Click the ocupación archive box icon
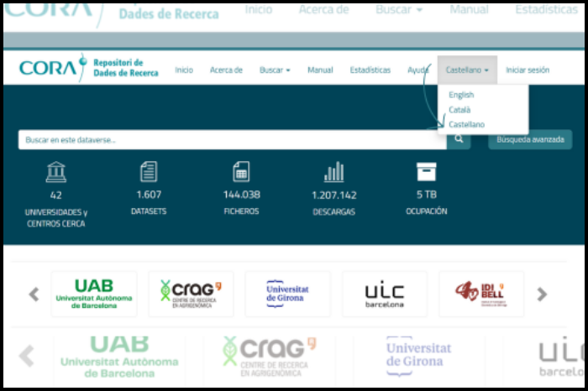This screenshot has height=391, width=588. coord(427,172)
